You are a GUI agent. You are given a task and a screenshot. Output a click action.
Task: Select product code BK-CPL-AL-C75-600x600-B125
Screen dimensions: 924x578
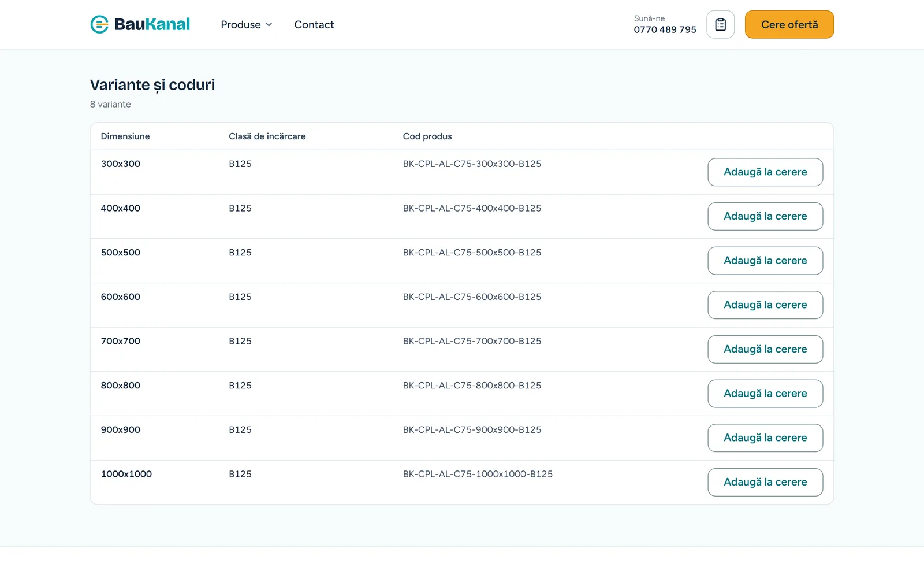tap(472, 297)
